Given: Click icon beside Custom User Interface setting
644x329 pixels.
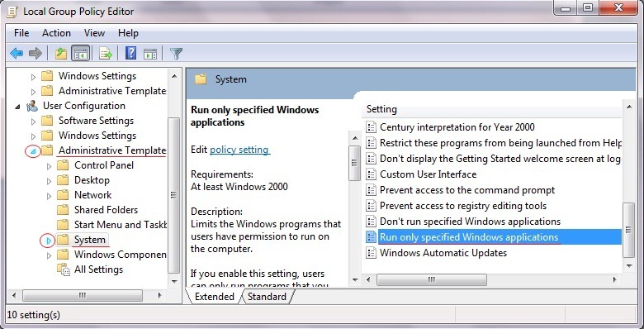Looking at the screenshot, I should [x=371, y=174].
